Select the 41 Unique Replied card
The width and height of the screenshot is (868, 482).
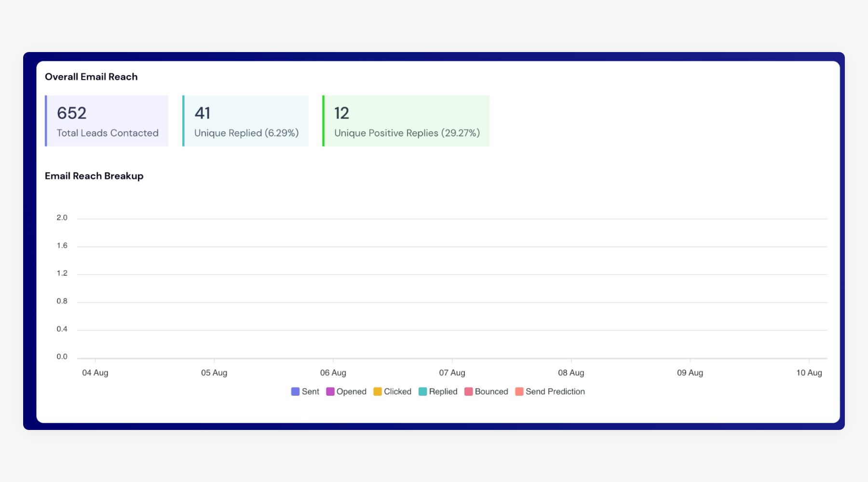[x=245, y=121]
